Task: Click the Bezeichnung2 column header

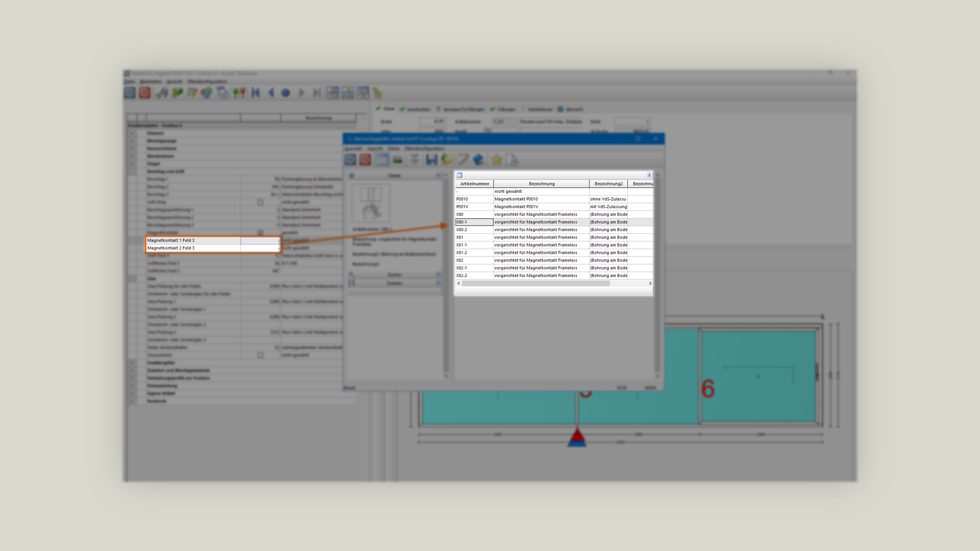Action: [608, 184]
